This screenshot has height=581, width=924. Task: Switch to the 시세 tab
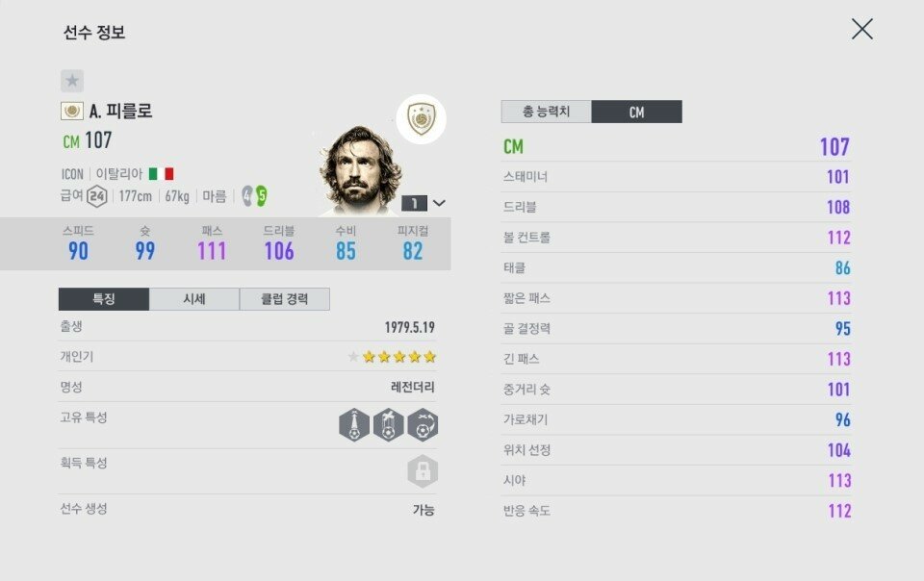tap(194, 299)
